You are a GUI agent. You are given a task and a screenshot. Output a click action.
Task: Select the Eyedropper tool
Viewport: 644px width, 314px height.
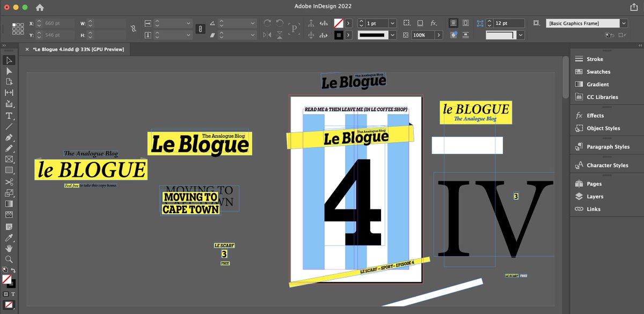pos(9,237)
